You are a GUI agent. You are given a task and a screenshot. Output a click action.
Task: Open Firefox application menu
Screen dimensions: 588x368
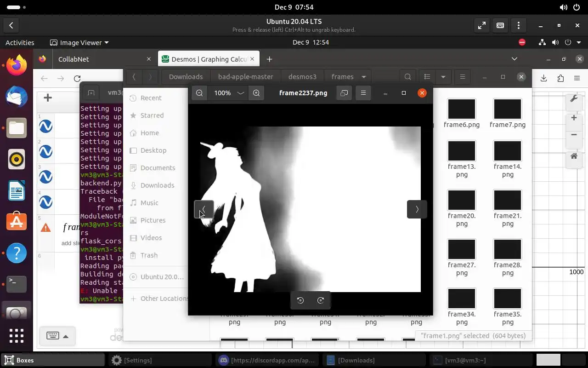[x=577, y=78]
